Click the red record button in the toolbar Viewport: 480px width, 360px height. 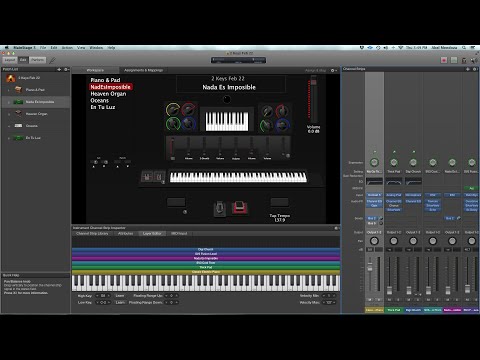(x=444, y=60)
